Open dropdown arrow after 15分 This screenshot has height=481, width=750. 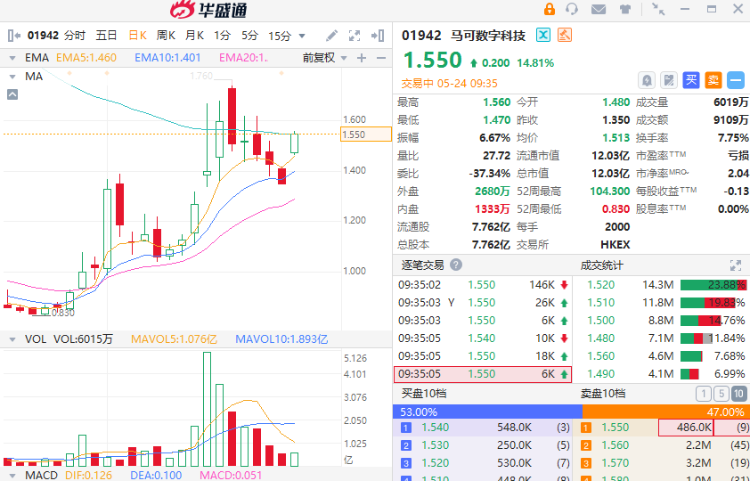click(302, 36)
